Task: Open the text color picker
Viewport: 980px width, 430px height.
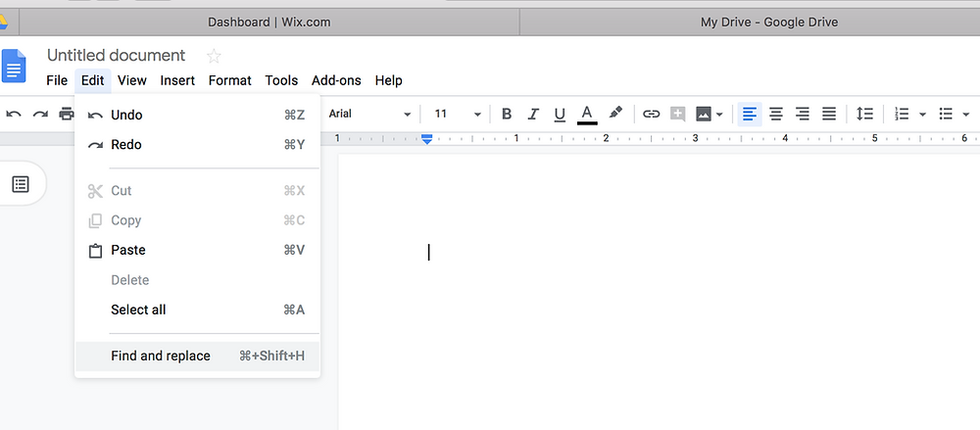Action: (587, 115)
